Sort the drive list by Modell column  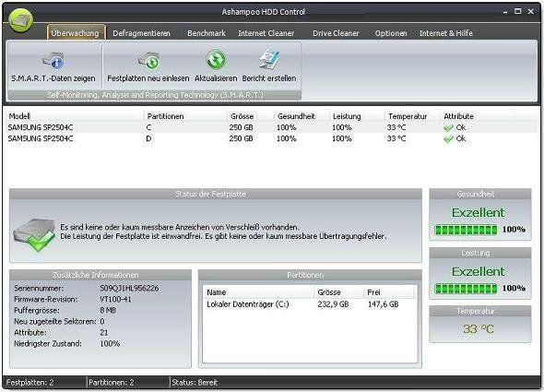click(x=75, y=116)
